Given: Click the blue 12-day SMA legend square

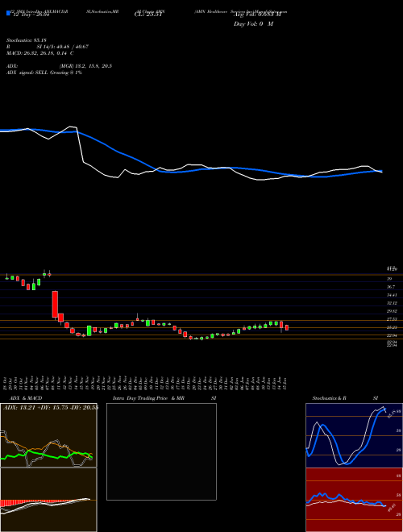Looking at the screenshot, I should tap(8, 13).
